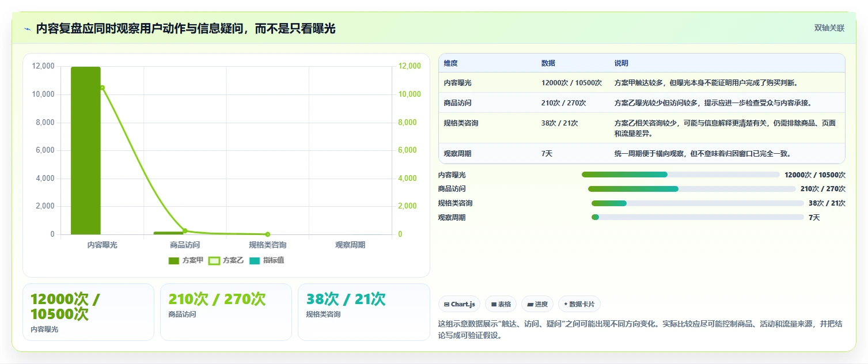Click the 210次 / 270次 商品访问 card
Image resolution: width=868 pixels, height=364 pixels.
point(226,312)
